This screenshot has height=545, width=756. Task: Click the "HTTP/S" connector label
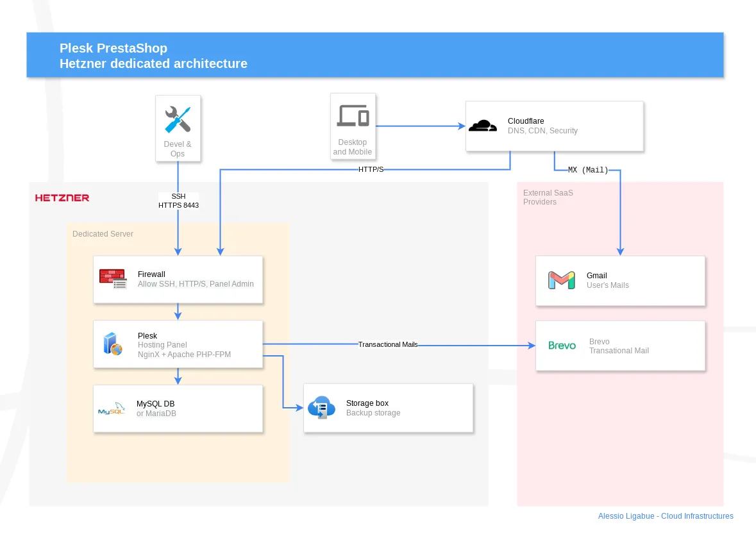pos(371,170)
